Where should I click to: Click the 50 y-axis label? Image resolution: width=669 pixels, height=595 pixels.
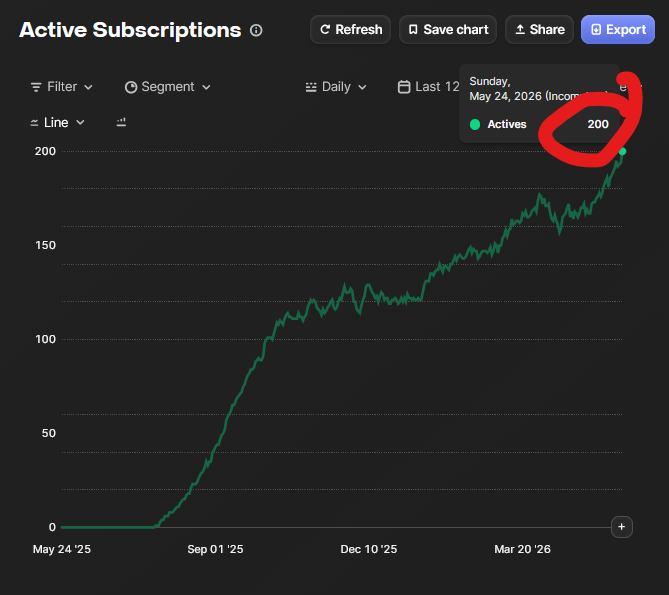(x=49, y=433)
